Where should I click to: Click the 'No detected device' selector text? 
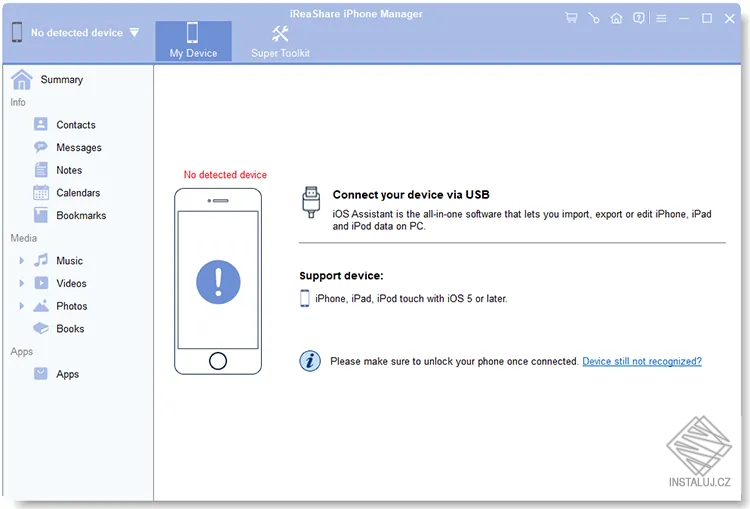77,33
